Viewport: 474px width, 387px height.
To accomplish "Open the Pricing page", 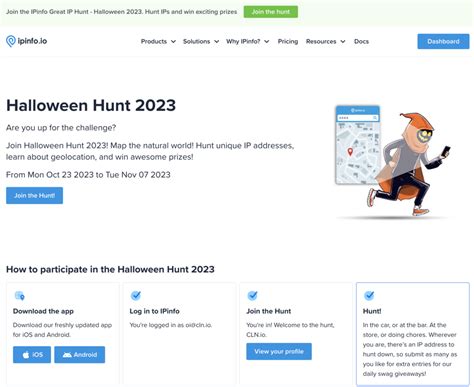I will point(288,41).
